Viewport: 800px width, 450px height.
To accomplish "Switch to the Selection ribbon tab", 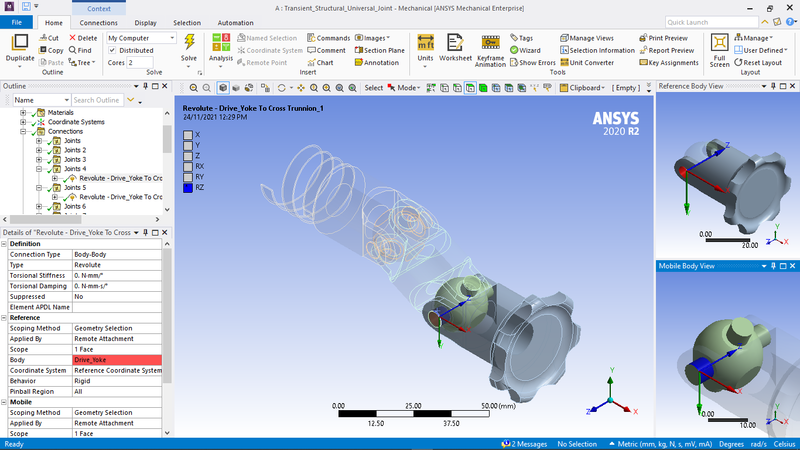I will pos(187,22).
